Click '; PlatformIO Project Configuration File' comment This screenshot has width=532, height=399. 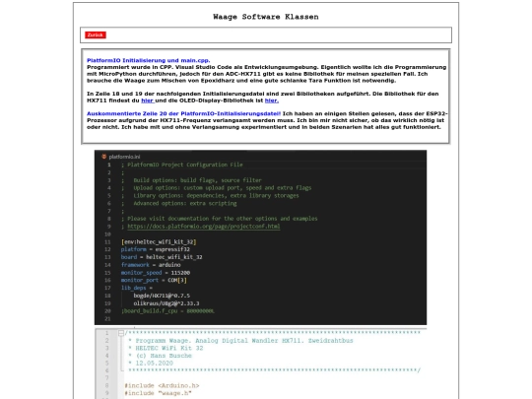(x=182, y=165)
